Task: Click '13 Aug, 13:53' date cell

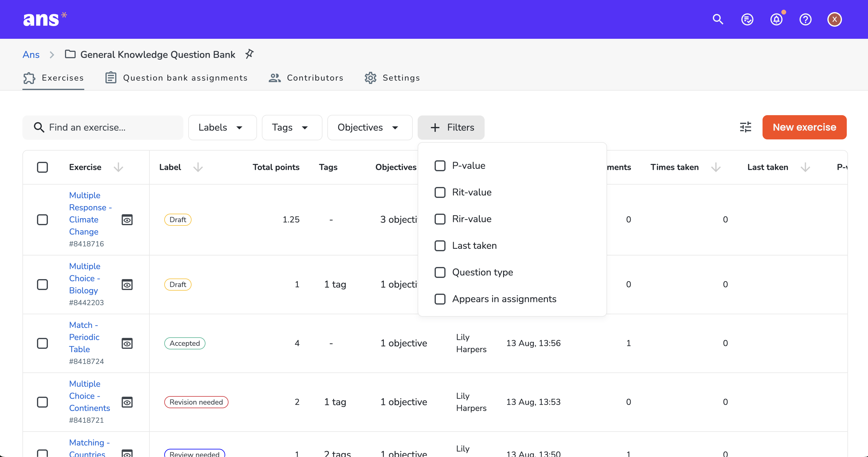Action: [533, 402]
